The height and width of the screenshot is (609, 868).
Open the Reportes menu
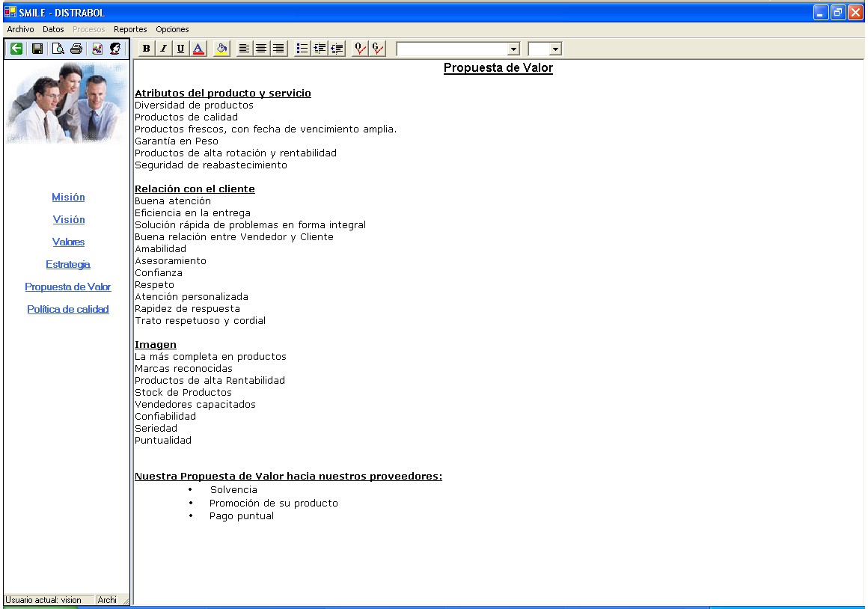click(130, 29)
